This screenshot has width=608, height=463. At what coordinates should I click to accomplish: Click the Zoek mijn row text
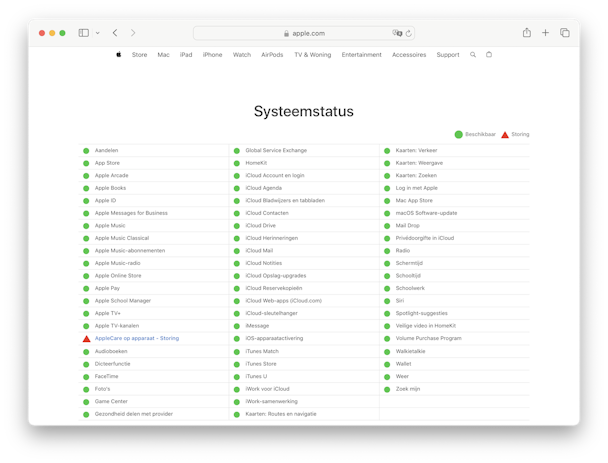(408, 389)
